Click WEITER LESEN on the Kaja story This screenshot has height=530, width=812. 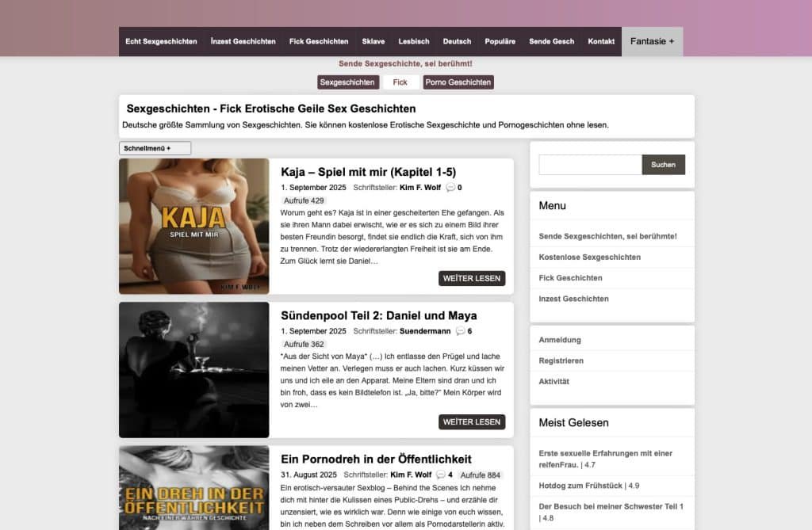click(x=472, y=278)
